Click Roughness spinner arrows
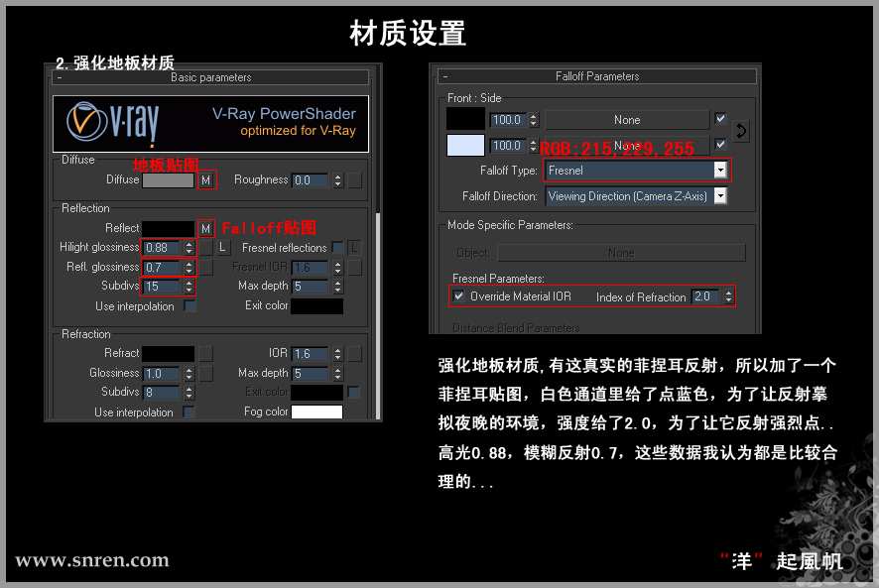Screen dimensions: 879x588 337,180
